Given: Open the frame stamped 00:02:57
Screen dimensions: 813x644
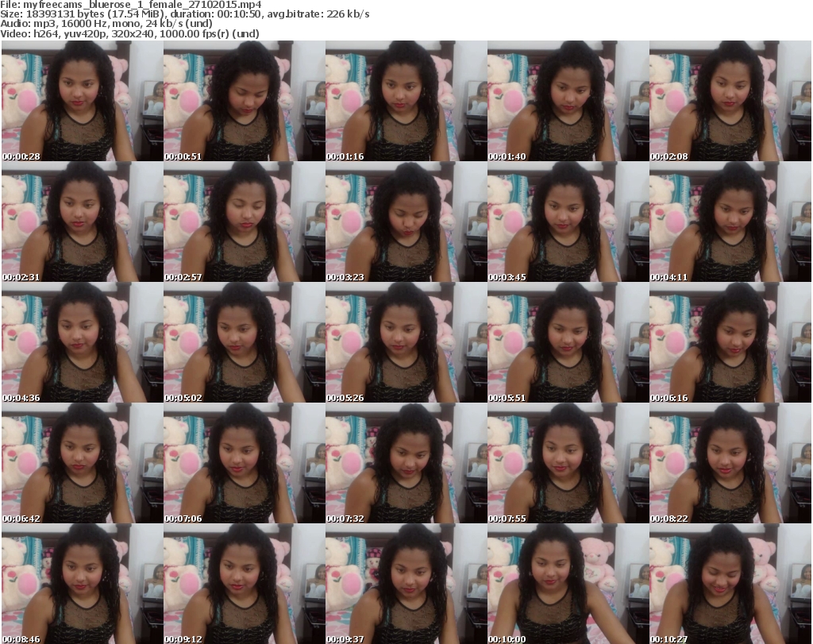Looking at the screenshot, I should pyautogui.click(x=245, y=222).
